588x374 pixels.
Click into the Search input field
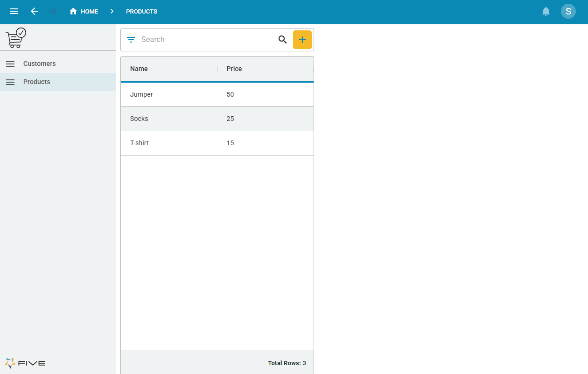(x=205, y=40)
